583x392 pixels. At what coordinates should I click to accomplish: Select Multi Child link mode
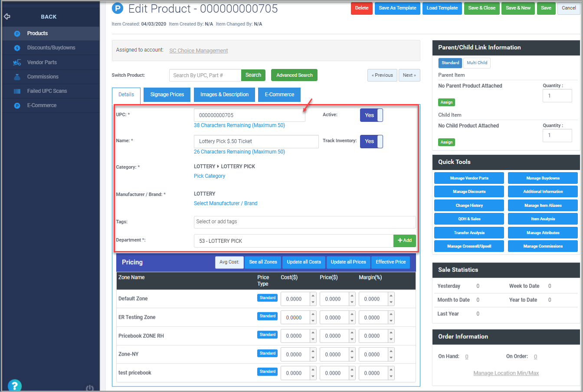click(x=477, y=63)
